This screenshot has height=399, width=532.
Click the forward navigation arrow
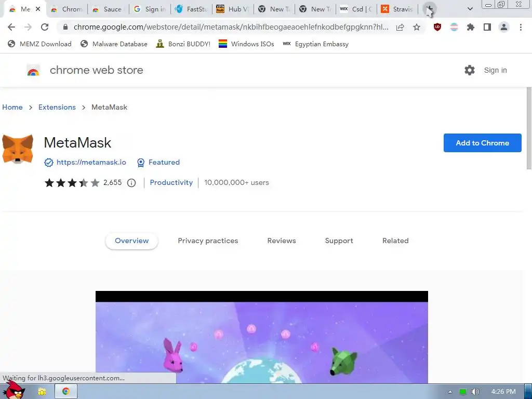pyautogui.click(x=28, y=27)
